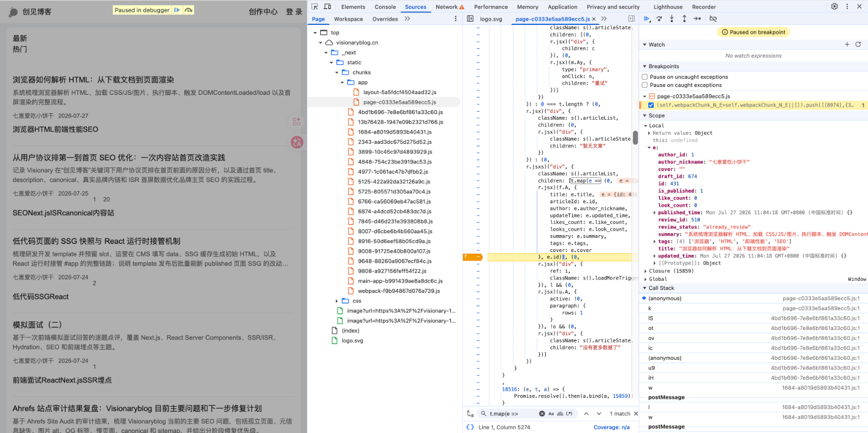The width and height of the screenshot is (868, 433).
Task: Close the page-c0333e5aa589ecc5.js editor tab
Action: point(593,18)
